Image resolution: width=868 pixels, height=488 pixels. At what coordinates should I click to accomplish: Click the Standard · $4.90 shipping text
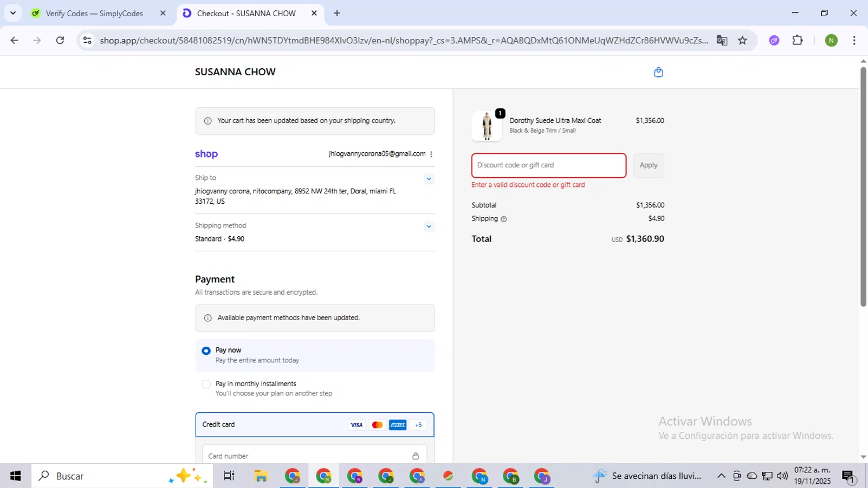coord(220,239)
